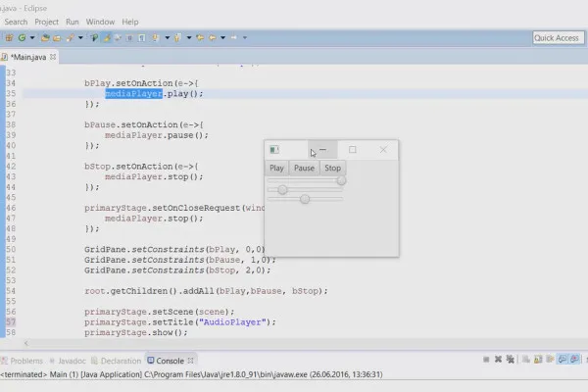Click the Clear Console icon
Screen dimensions: 588x392
pos(526,360)
